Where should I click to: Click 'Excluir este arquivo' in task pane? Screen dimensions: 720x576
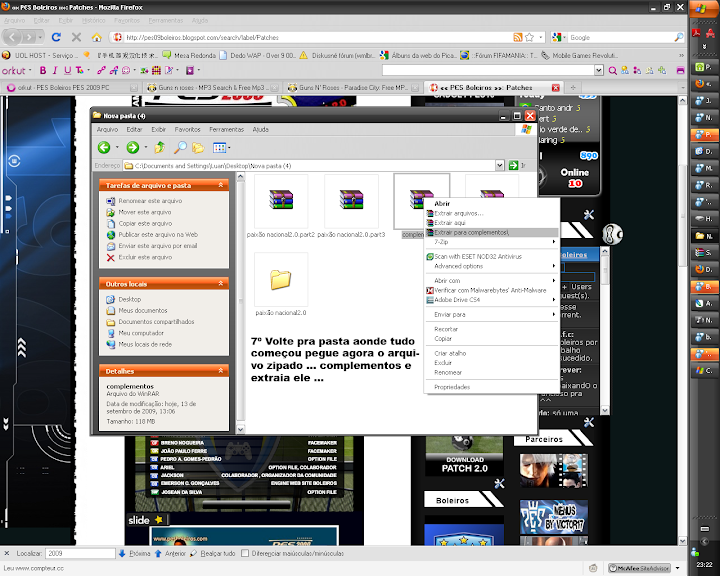click(146, 257)
